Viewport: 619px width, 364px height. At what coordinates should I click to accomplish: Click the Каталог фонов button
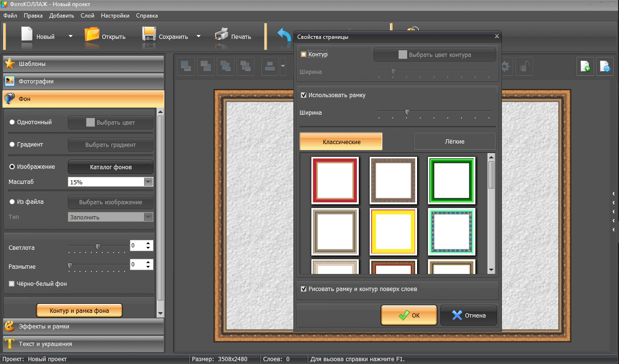(x=111, y=167)
